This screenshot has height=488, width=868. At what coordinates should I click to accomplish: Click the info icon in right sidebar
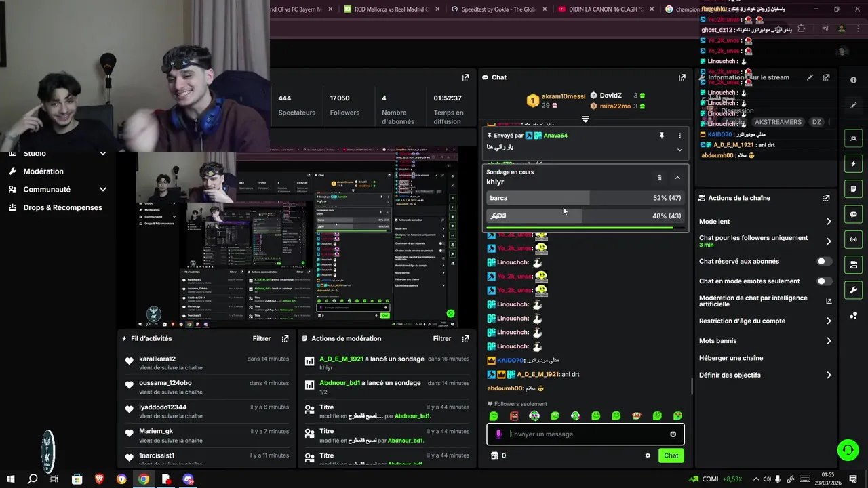853,80
